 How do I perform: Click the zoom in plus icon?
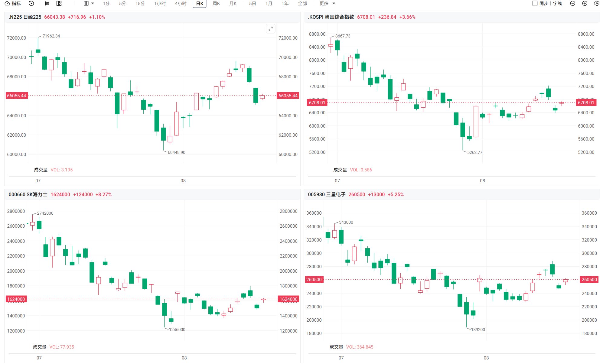[585, 3]
